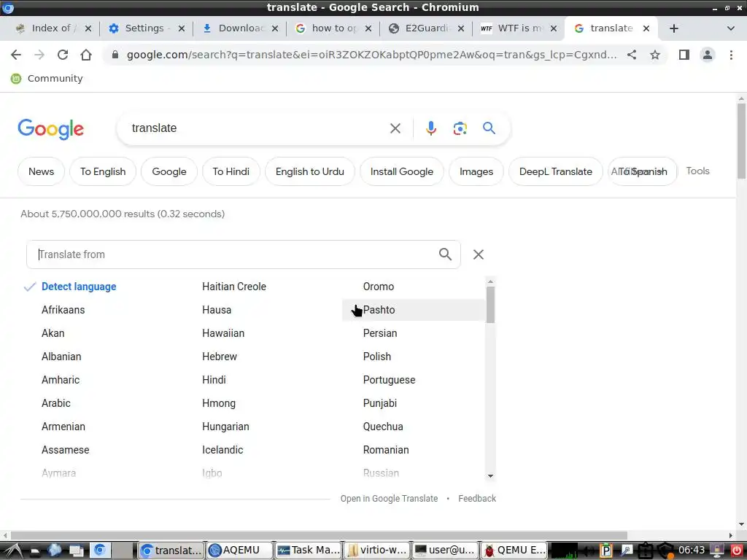Open the virtio-w... taskbar window
Viewport: 747px width, 560px height.
[x=377, y=551]
